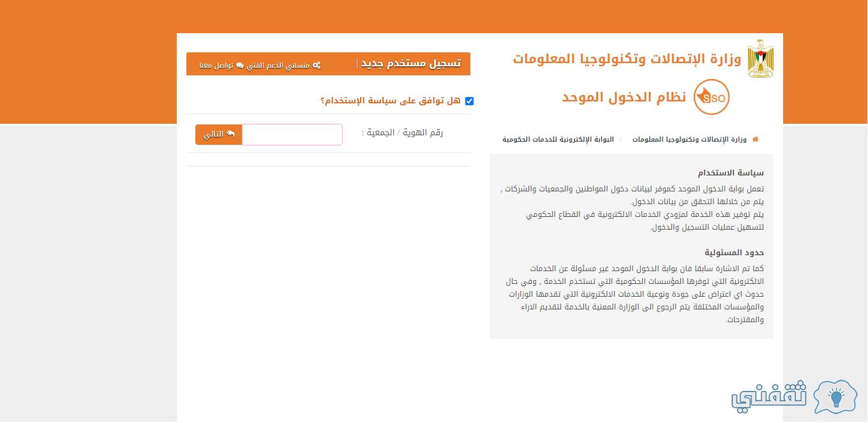Click the ministry title وزارة الإتصالات وتكنولوجيا المعلومات
Image resolution: width=868 pixels, height=423 pixels.
627,59
